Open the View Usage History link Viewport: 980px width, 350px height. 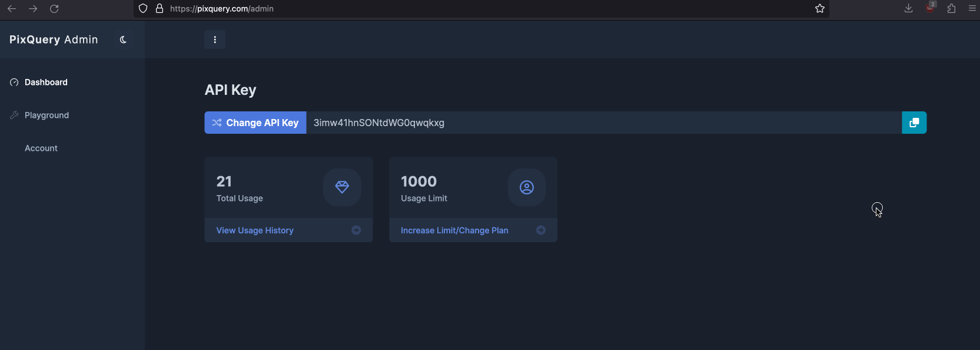click(x=255, y=230)
